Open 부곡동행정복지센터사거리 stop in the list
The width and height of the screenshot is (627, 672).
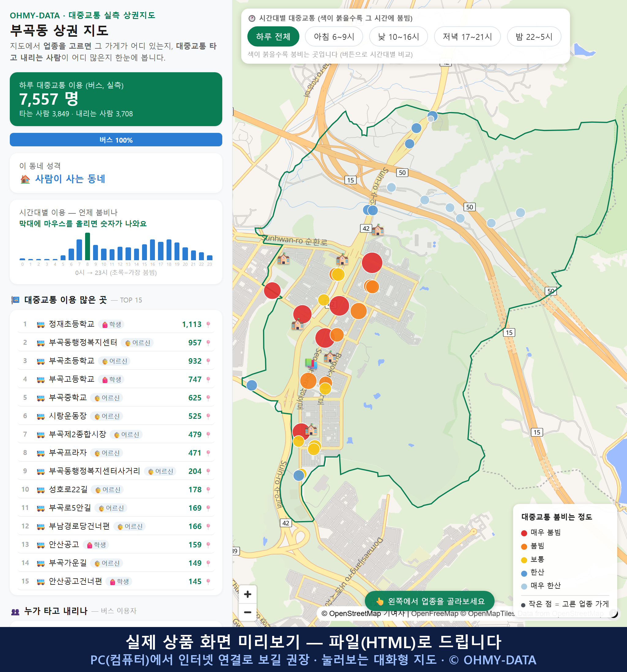coord(116,471)
